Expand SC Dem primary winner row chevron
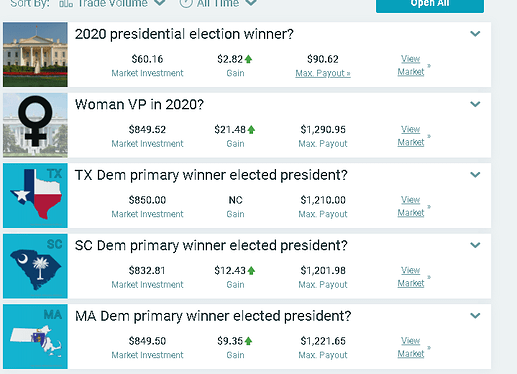Image resolution: width=517 pixels, height=374 pixels. tap(475, 245)
